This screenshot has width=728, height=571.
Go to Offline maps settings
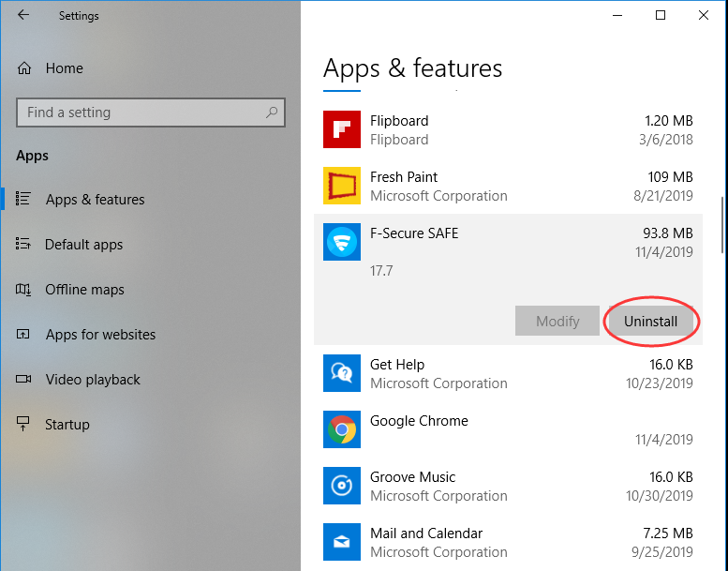[84, 290]
